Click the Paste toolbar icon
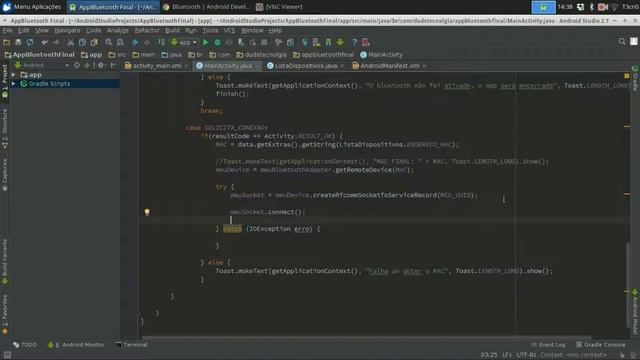Screen dimensions: 640x360 click(x=94, y=42)
